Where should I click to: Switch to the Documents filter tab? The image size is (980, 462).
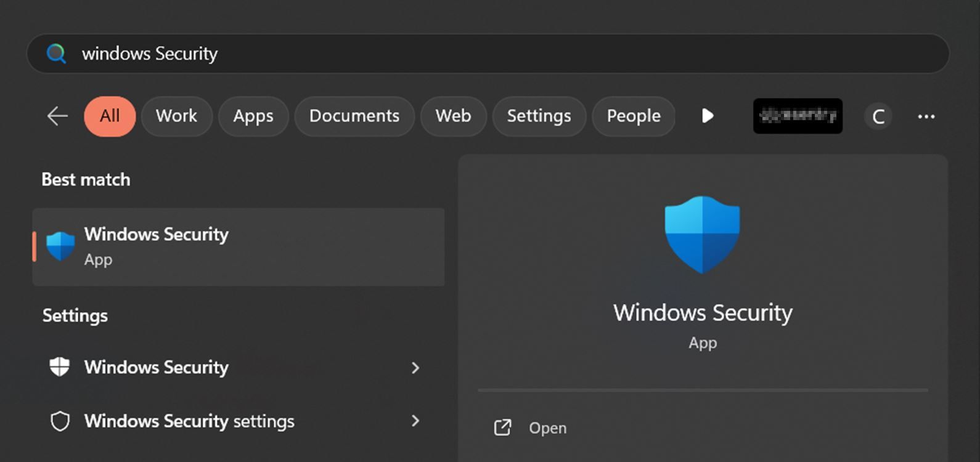click(354, 116)
